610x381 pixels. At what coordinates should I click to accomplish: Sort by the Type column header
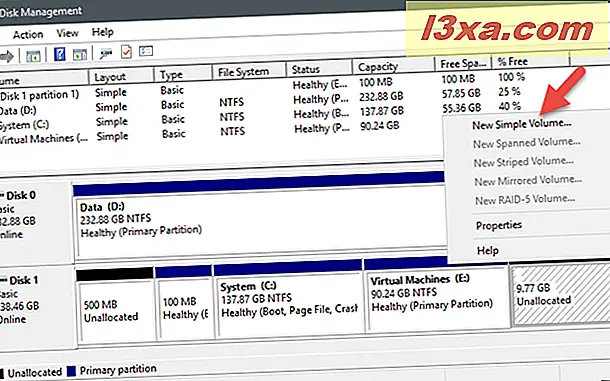tap(183, 74)
